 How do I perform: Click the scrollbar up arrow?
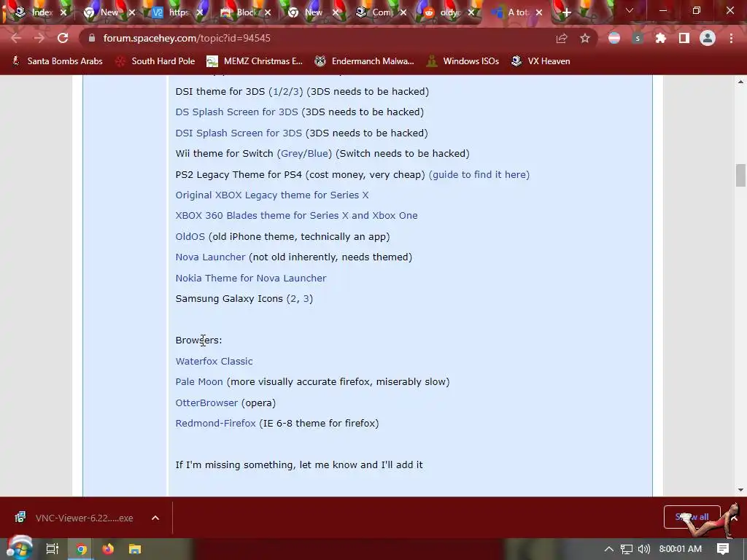click(740, 82)
